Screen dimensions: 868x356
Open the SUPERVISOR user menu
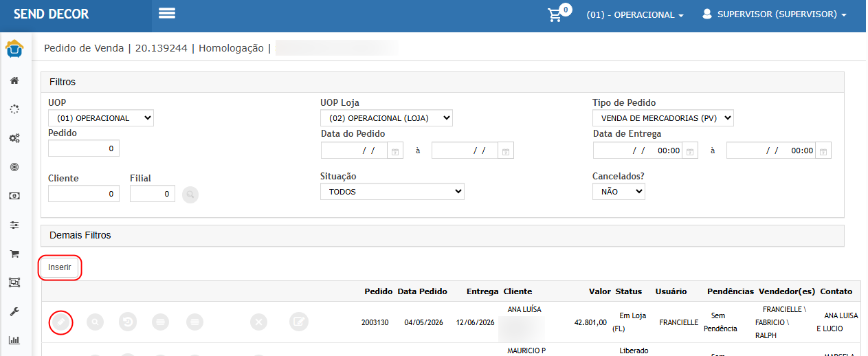point(774,14)
